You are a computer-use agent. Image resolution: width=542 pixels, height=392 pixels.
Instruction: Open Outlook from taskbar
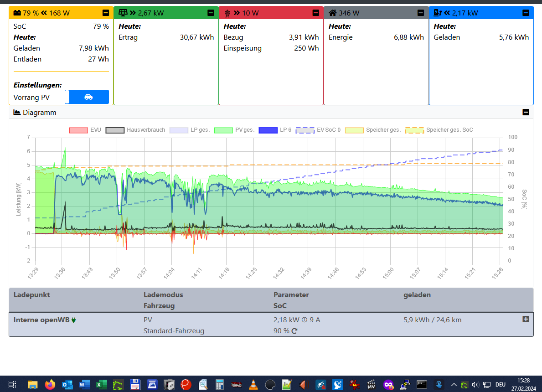67,384
